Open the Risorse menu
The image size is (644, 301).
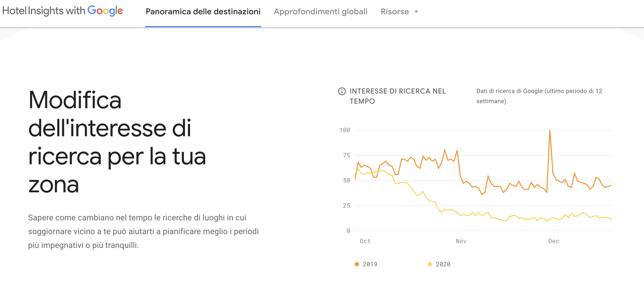click(399, 11)
